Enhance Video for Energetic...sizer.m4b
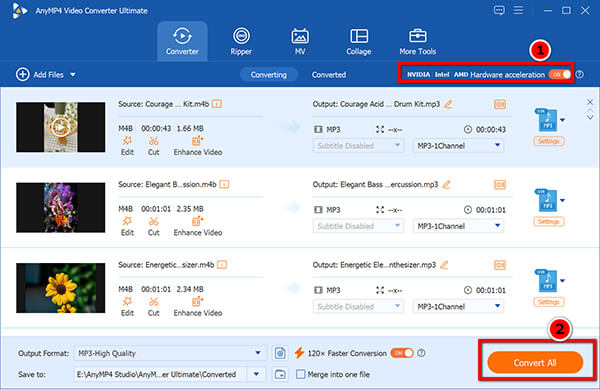The width and height of the screenshot is (600, 389). click(x=198, y=307)
